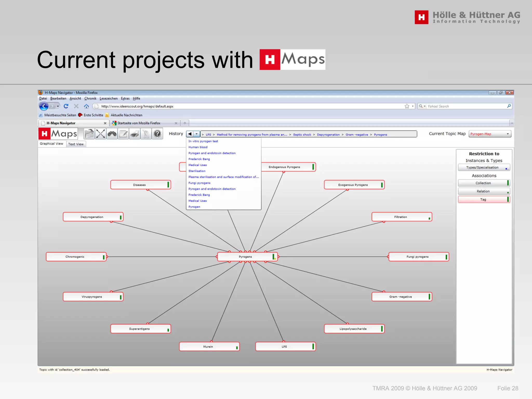This screenshot has height=399, width=532.
Task: Click the printer icon
Action: click(135, 134)
